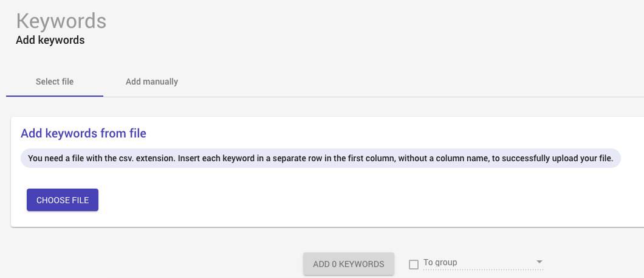644x278 pixels.
Task: Click the purple underline beneath Select file
Action: (x=55, y=96)
